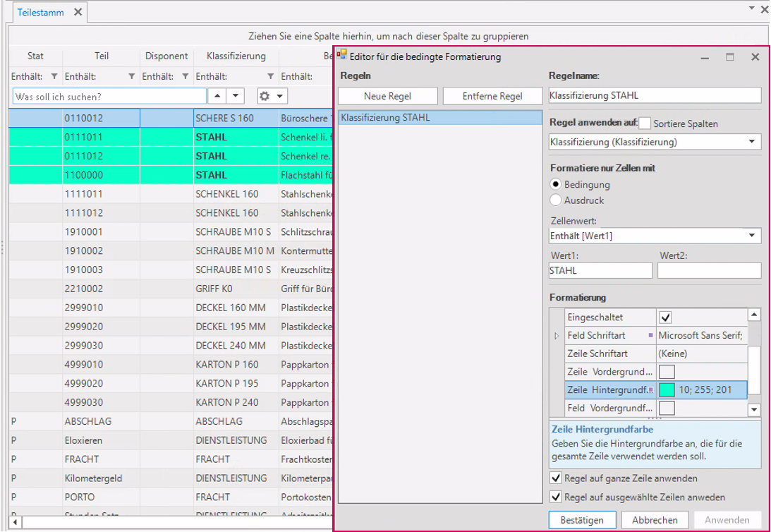Click the Neue Regel button
Viewport: 771px width, 532px height.
click(387, 96)
